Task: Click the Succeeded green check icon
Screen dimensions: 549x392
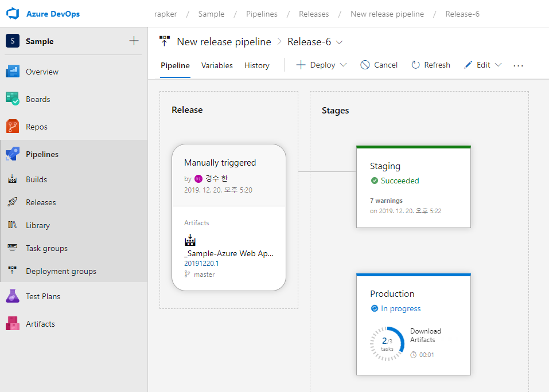Action: 374,181
